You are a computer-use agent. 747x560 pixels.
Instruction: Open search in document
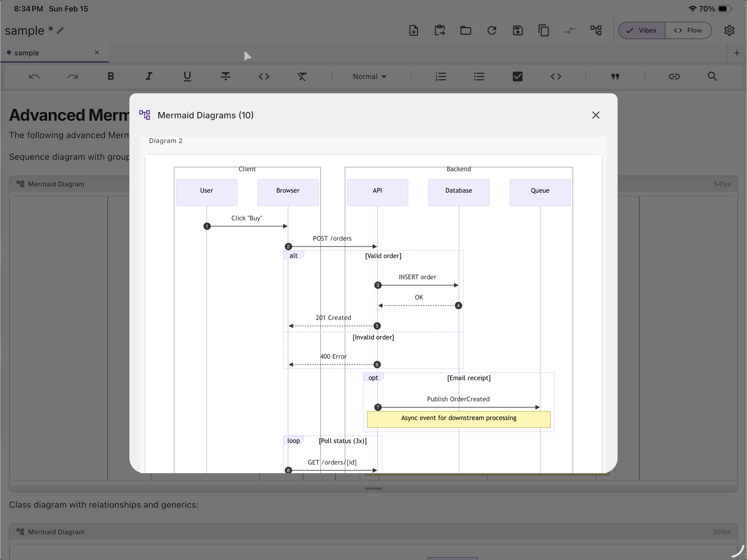[x=712, y=77]
